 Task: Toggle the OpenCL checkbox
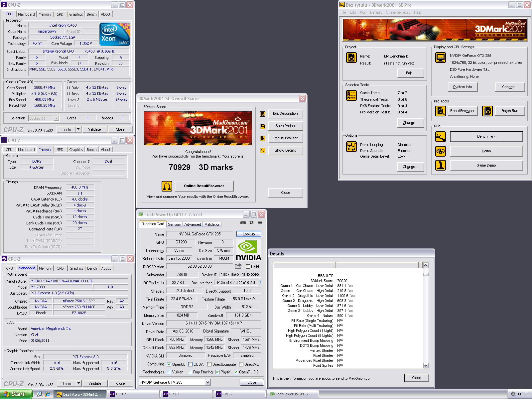(x=169, y=364)
